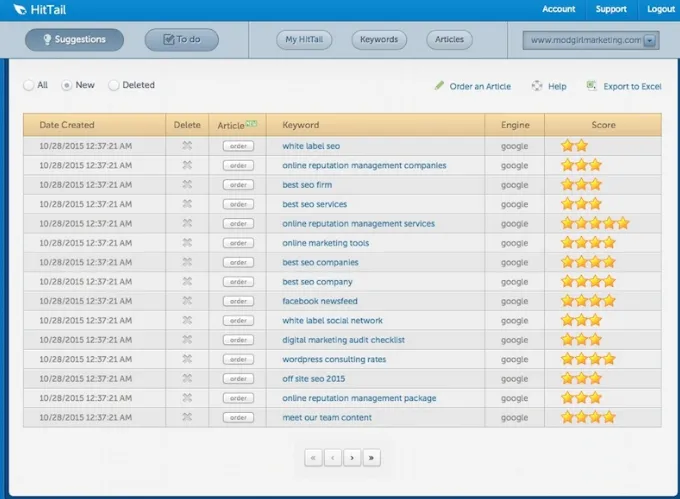
Task: Click the Export to Excel link
Action: pyautogui.click(x=632, y=86)
